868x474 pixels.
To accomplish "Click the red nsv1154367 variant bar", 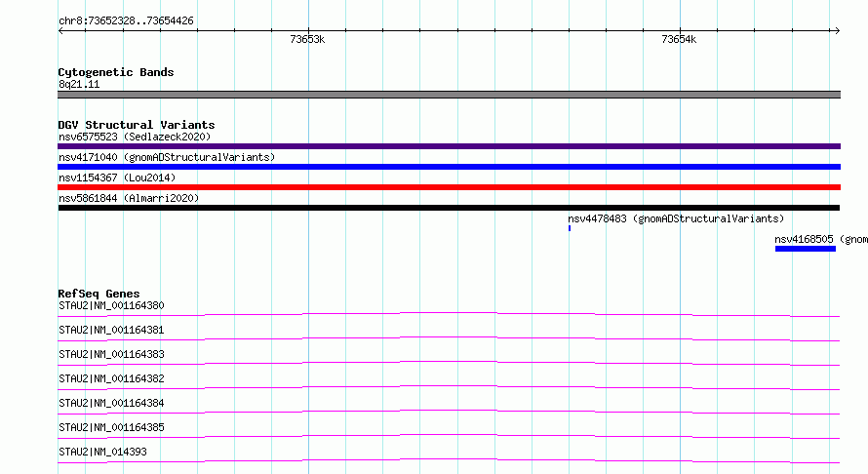I will coord(449,187).
